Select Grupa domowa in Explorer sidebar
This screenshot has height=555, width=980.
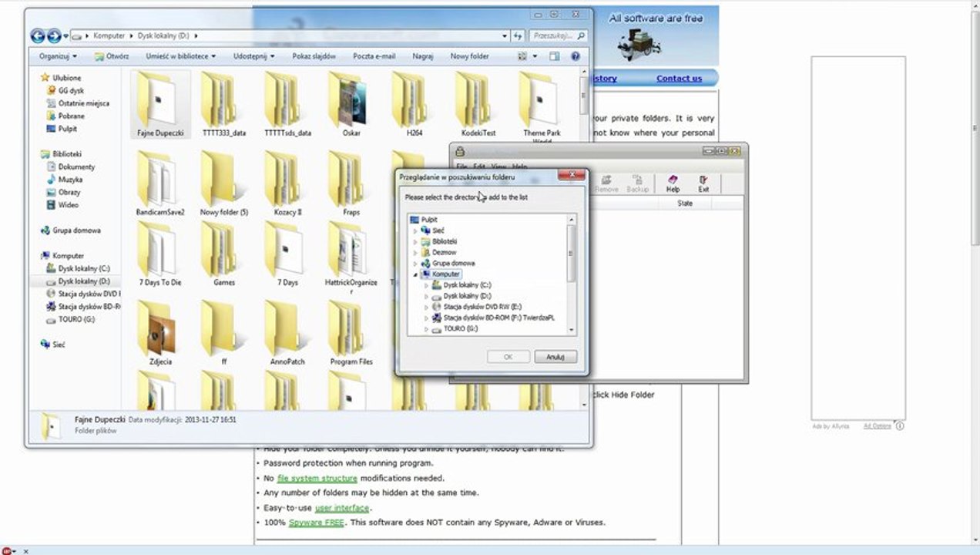[x=76, y=230]
